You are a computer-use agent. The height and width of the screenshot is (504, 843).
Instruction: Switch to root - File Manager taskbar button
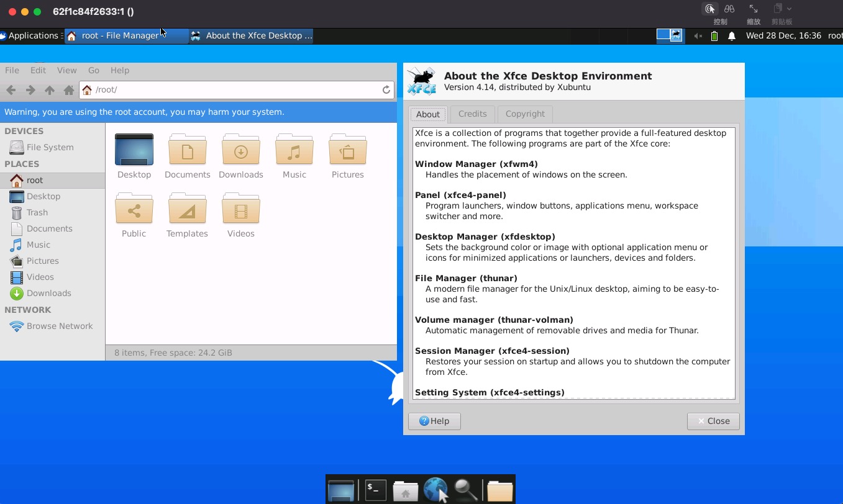coord(127,35)
